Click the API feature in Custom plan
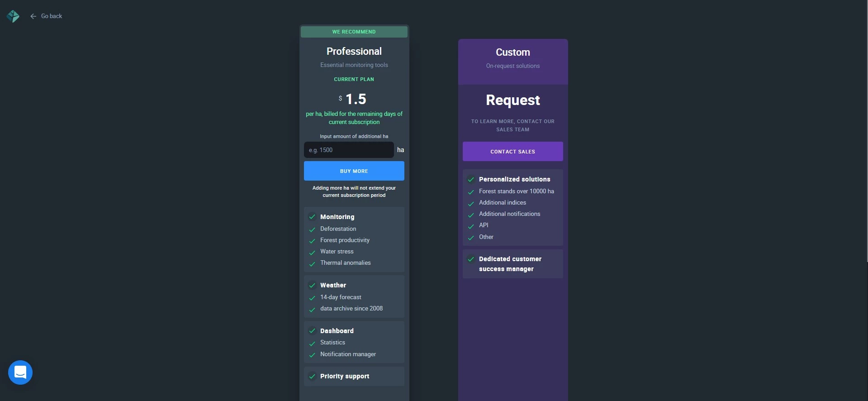The height and width of the screenshot is (401, 868). (x=484, y=225)
